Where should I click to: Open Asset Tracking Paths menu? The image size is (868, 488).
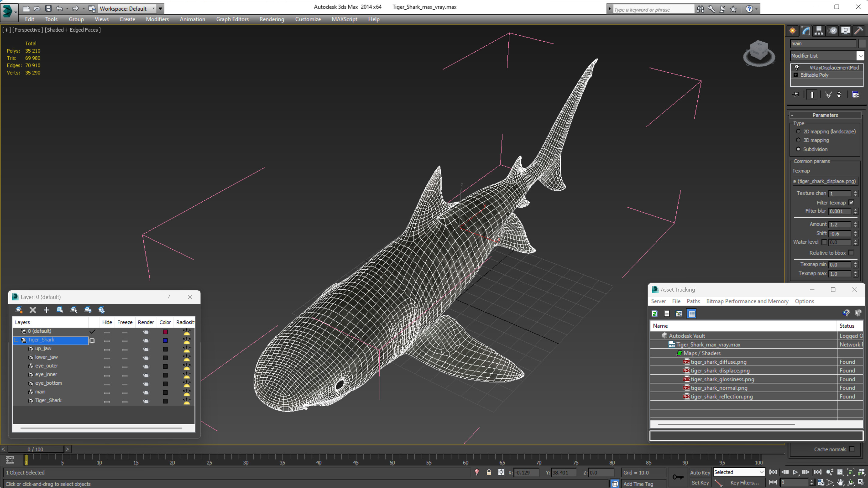coord(693,301)
